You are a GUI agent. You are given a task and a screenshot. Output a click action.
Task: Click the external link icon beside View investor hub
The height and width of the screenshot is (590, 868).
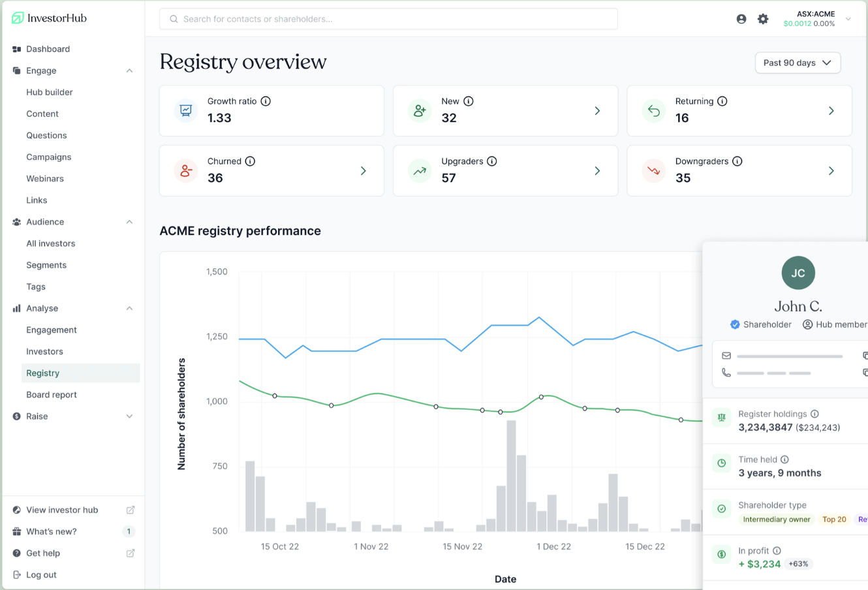[131, 510]
